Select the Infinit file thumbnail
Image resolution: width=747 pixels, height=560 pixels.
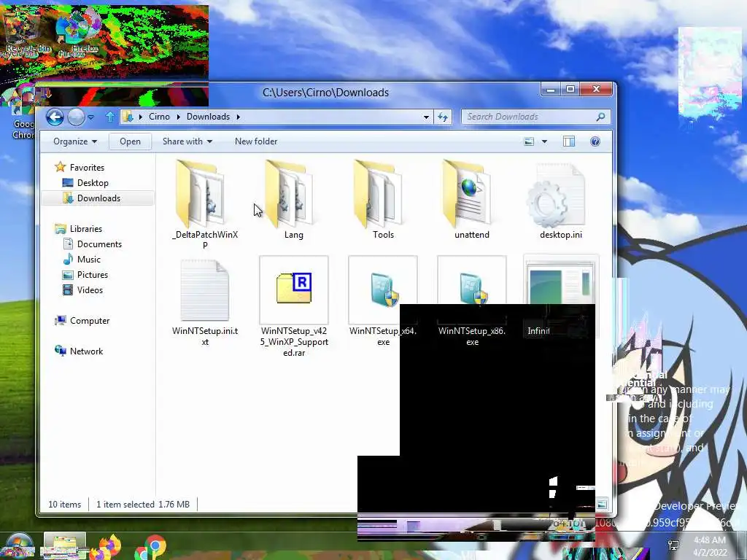point(561,296)
